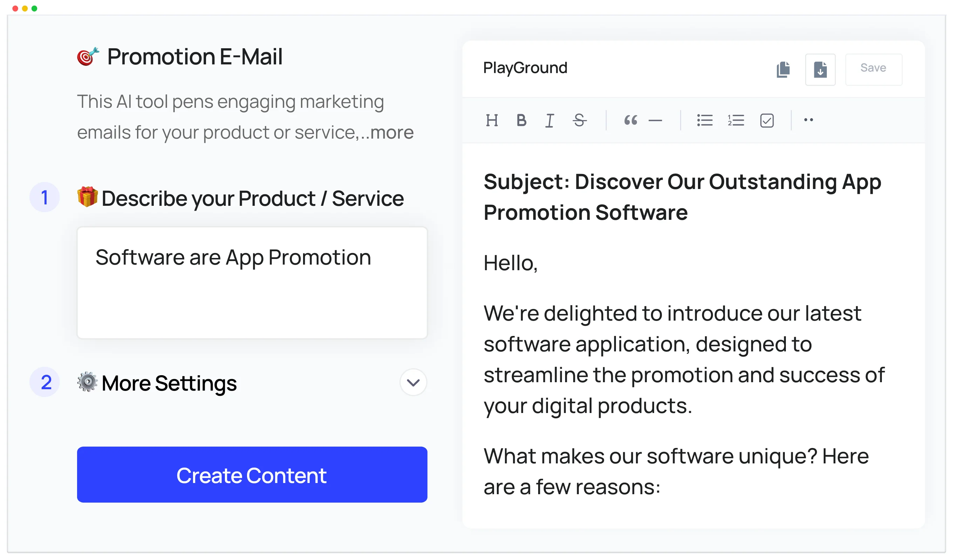Copy the generated email to clipboard

click(783, 70)
